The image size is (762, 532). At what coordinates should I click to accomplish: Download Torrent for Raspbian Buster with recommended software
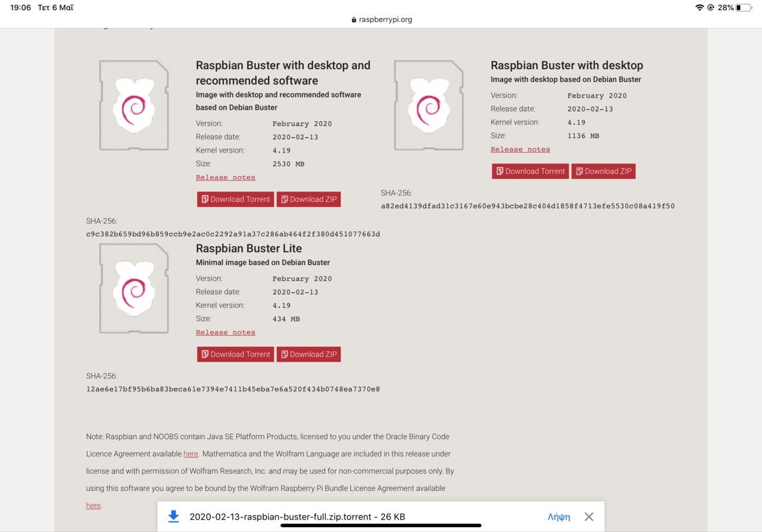(x=235, y=199)
